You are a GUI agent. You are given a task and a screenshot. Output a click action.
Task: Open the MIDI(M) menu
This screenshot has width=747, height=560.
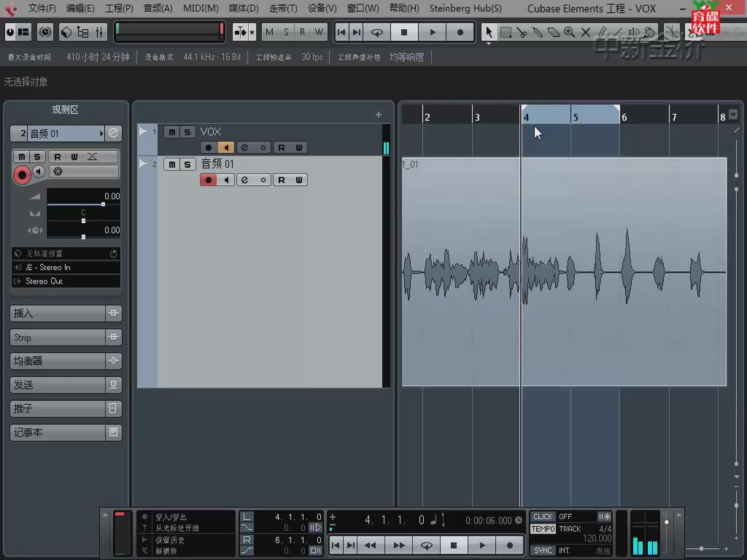[201, 9]
